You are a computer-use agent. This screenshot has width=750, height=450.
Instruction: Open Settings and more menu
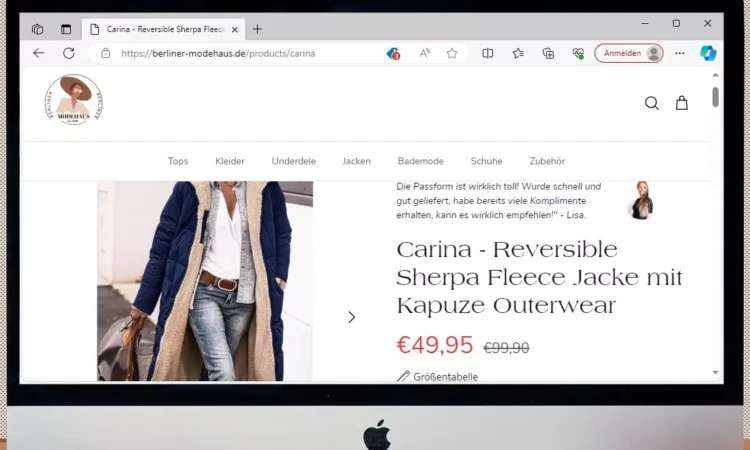[x=680, y=53]
